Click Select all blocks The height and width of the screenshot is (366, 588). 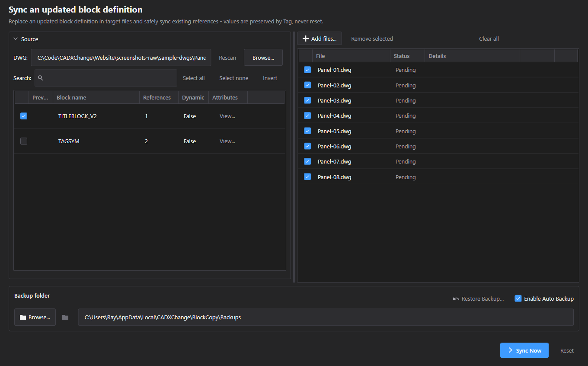pos(194,78)
